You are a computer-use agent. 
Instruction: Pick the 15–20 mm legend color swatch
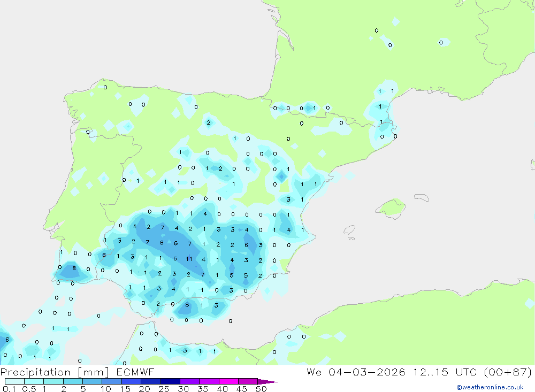point(131,381)
